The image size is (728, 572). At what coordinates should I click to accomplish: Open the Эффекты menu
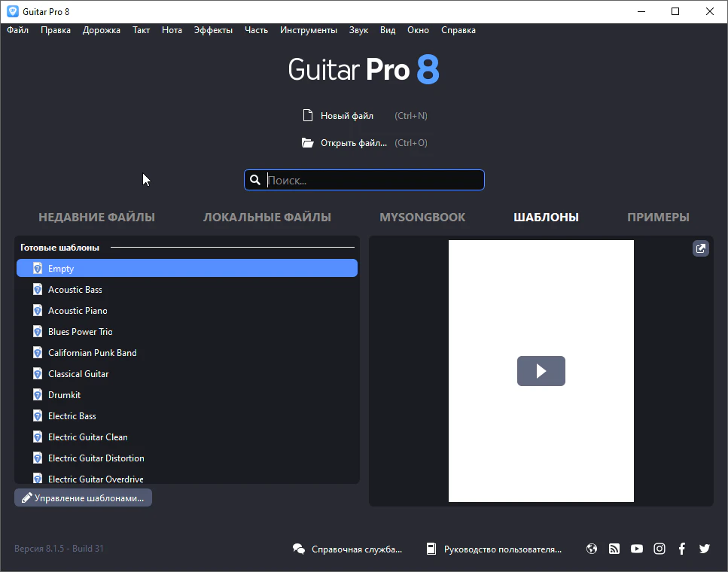[213, 30]
